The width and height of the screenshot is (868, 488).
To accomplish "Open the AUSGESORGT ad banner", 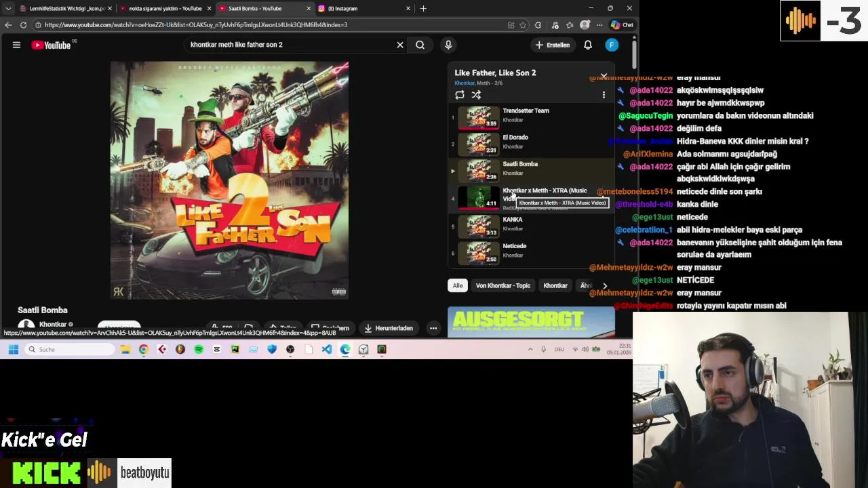I will point(531,322).
